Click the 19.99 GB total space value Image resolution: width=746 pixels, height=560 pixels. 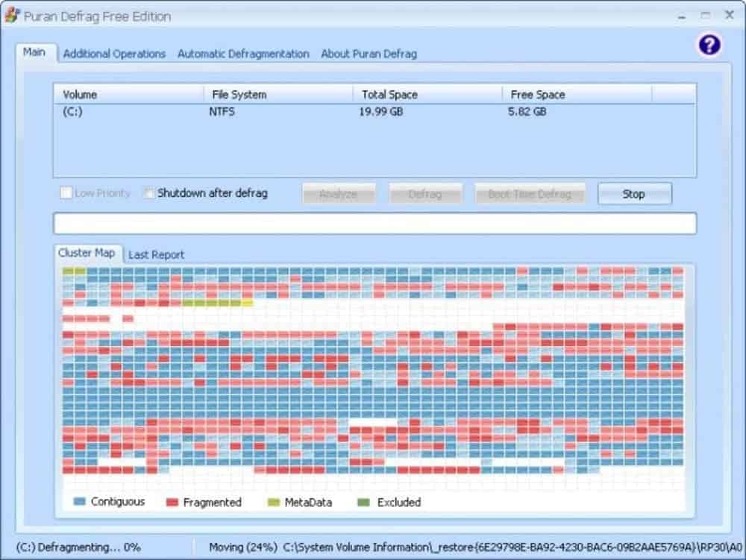click(x=381, y=112)
